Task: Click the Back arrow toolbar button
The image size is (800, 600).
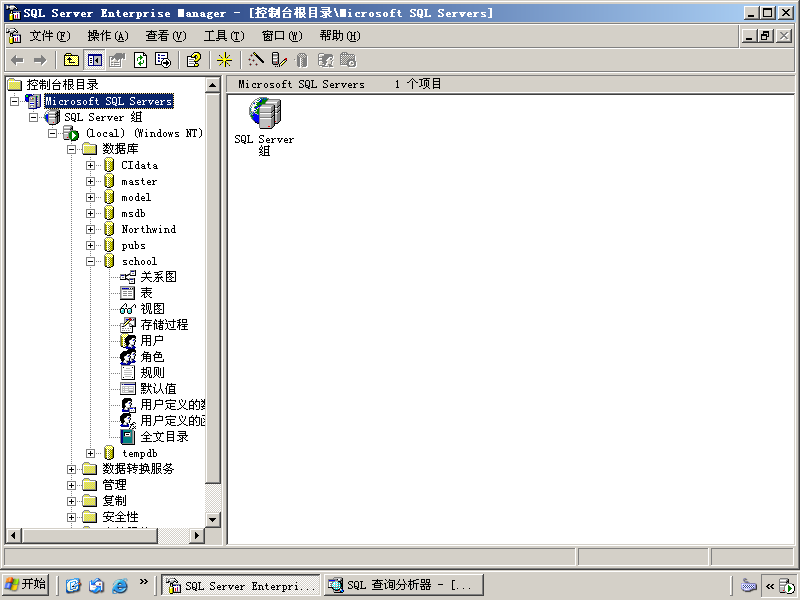Action: coord(17,60)
